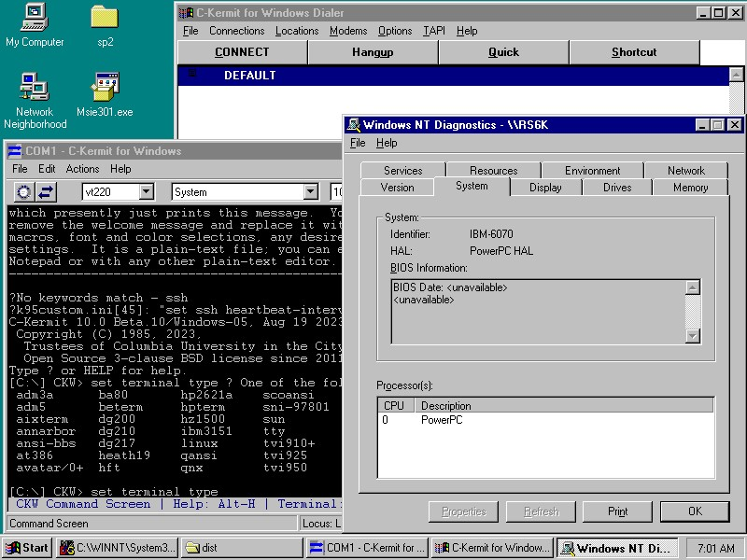Click the Print button in NT Diagnostics
The width and height of the screenshot is (747, 560).
617,511
